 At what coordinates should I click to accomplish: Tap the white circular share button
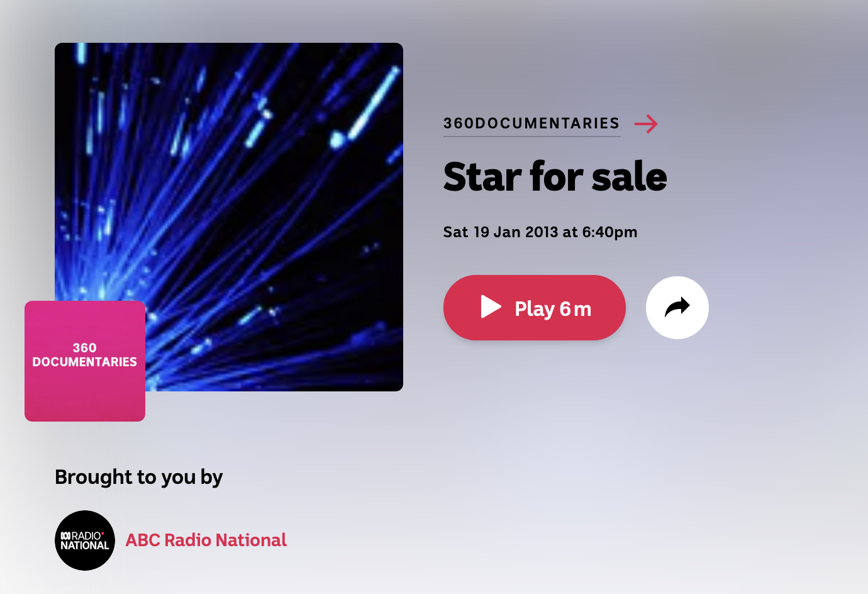point(677,308)
